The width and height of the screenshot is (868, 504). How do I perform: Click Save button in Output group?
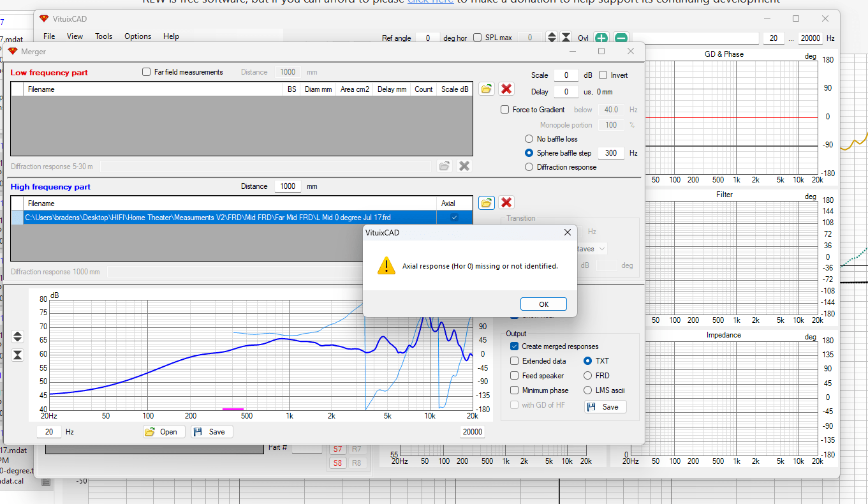605,407
